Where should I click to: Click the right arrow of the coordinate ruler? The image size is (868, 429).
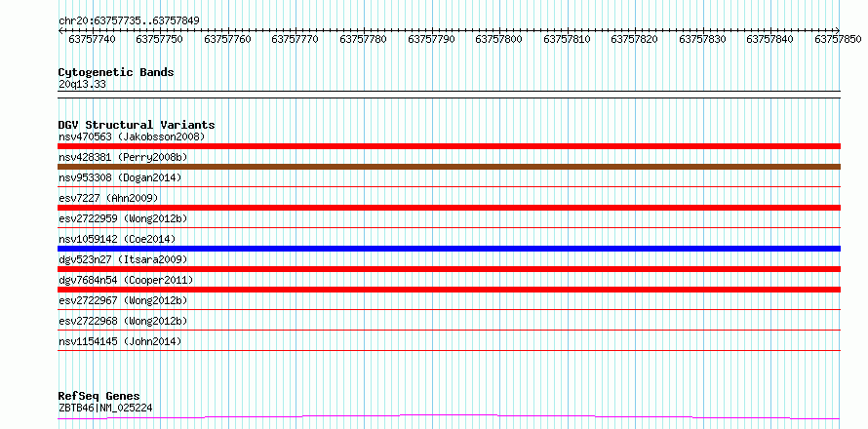[838, 30]
